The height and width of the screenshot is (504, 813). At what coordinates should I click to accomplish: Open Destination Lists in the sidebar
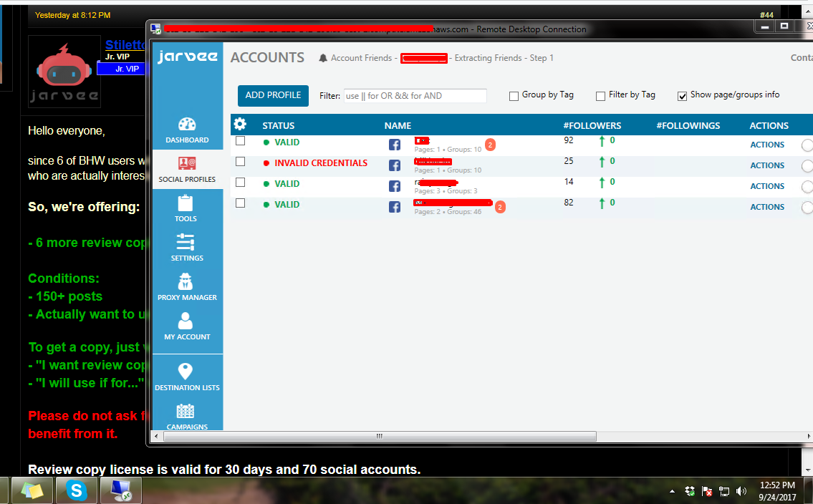click(x=187, y=377)
